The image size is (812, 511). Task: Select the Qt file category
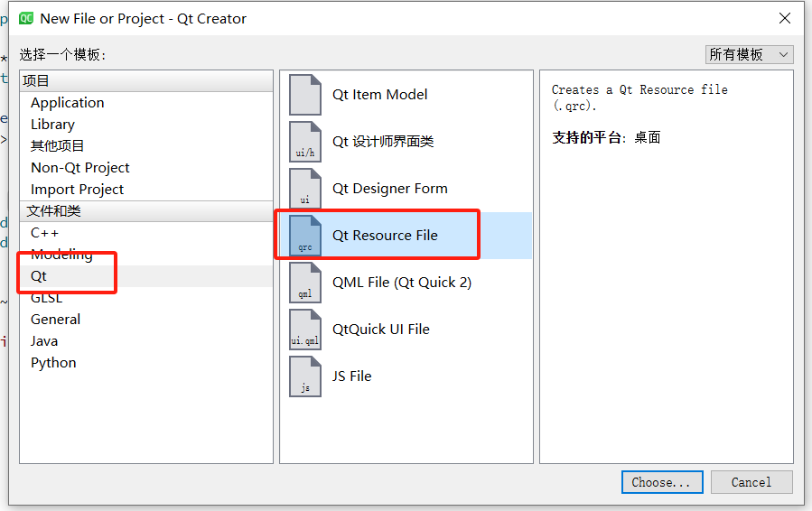coord(39,276)
